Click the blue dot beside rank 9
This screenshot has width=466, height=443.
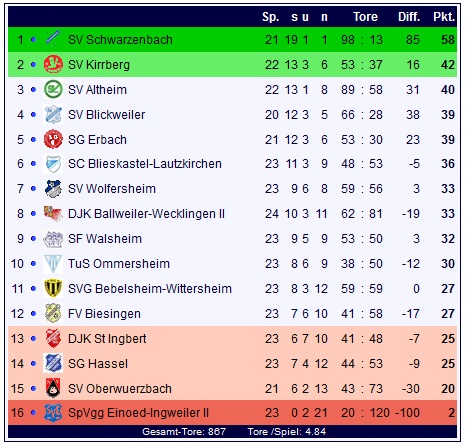point(33,239)
